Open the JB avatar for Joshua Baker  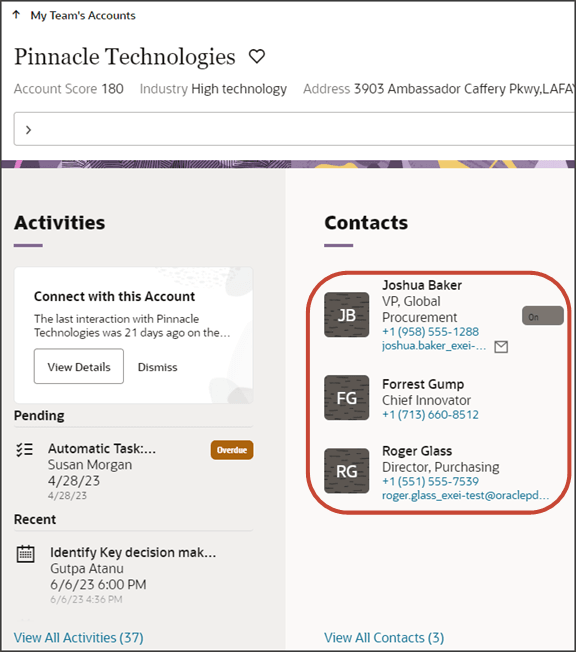(x=346, y=315)
